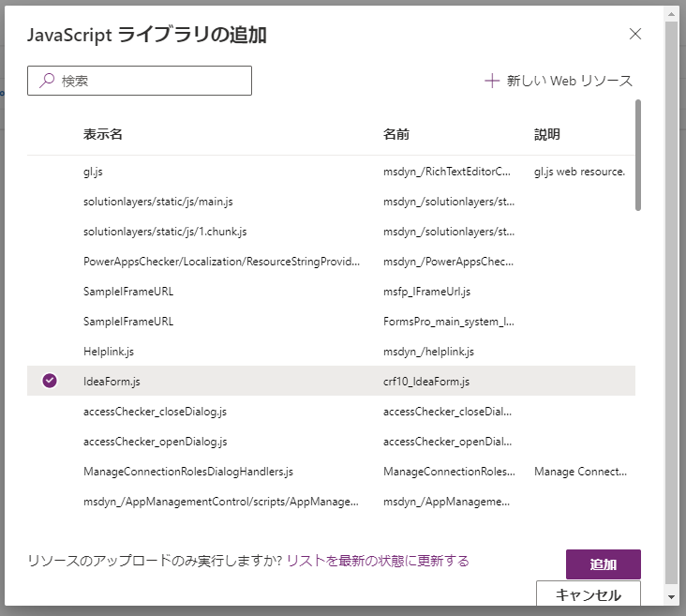The width and height of the screenshot is (686, 616).
Task: Select ManageConnectionRolesDialogHandlers.js row
Action: coord(331,472)
